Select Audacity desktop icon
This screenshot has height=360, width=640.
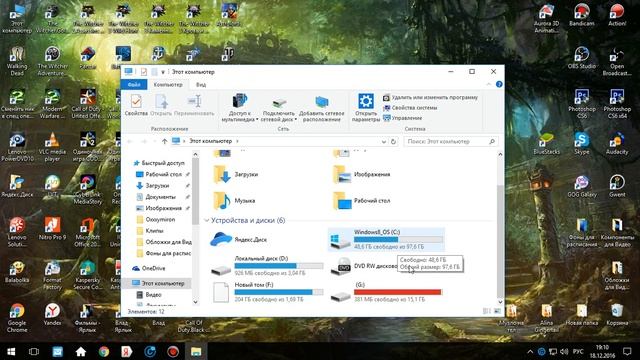617,143
